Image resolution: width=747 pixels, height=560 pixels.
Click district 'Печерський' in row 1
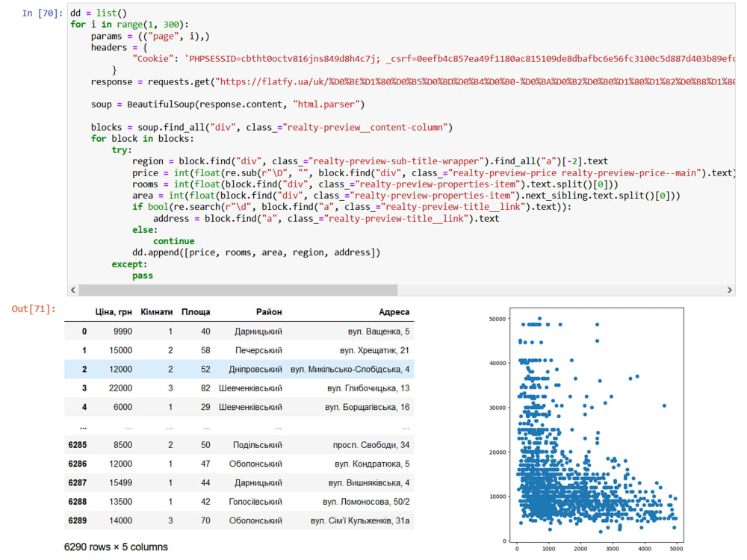click(258, 350)
